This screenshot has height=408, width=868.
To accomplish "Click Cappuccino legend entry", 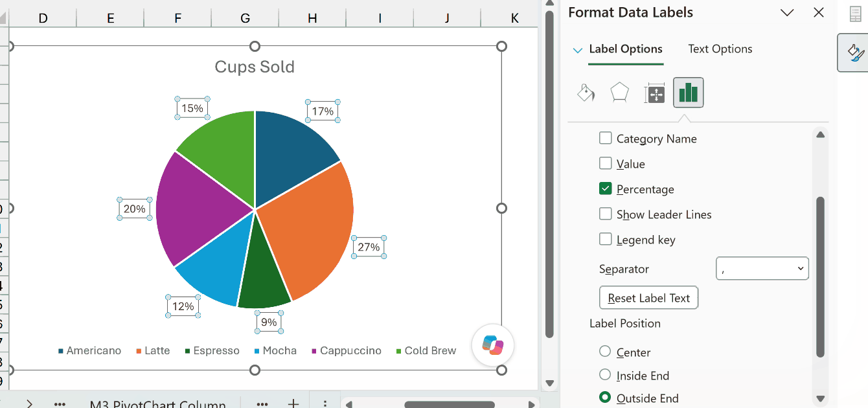I will [x=347, y=350].
